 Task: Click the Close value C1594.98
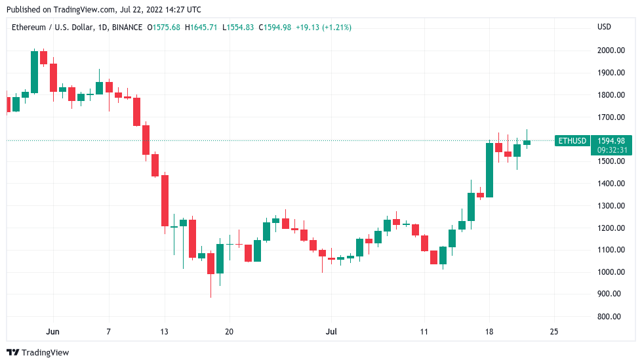point(276,28)
